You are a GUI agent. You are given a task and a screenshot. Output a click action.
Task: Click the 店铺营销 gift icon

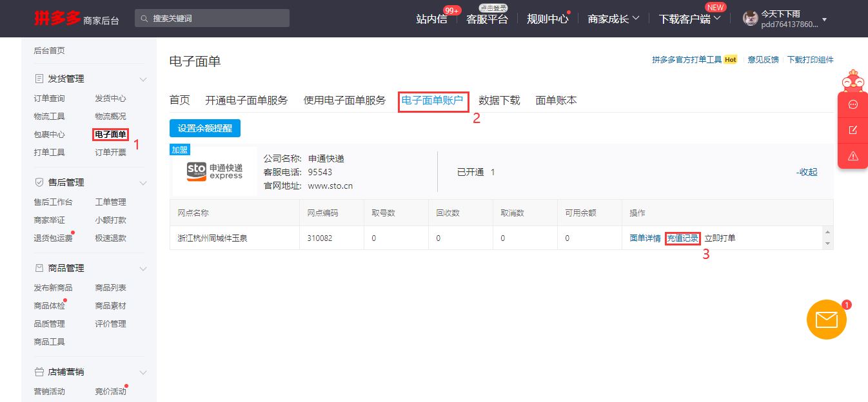39,372
